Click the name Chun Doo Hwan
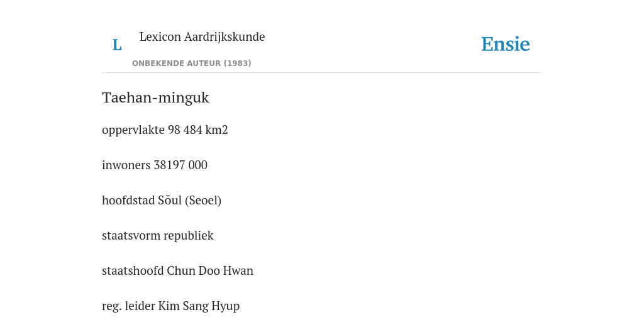The width and height of the screenshot is (644, 322). point(210,271)
